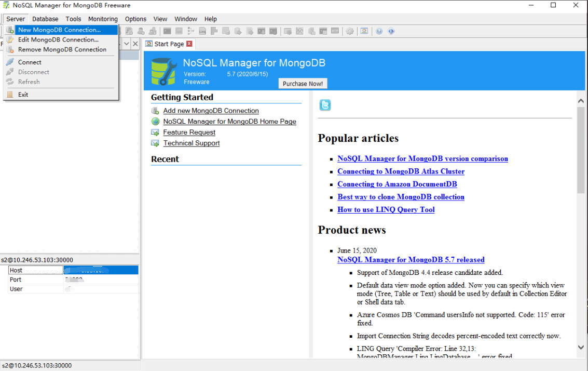The image size is (588, 371).
Task: Click the HTTP toolbar icon
Action: click(335, 31)
